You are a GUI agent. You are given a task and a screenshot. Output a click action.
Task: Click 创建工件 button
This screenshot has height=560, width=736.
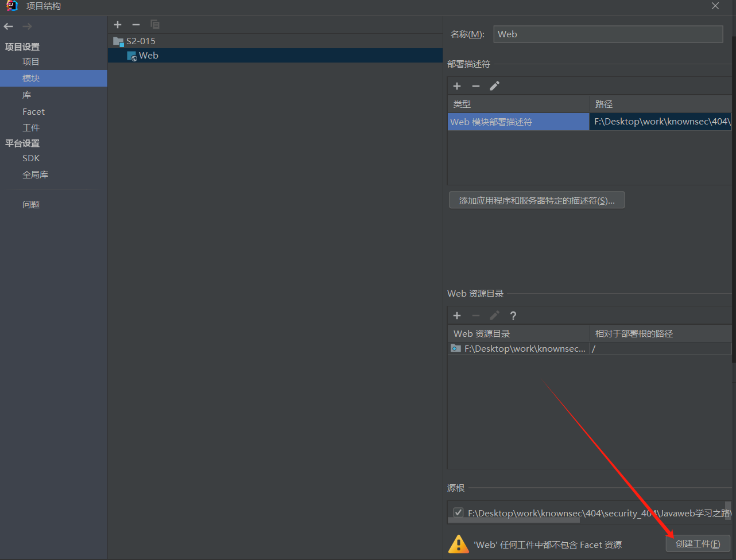pos(698,544)
